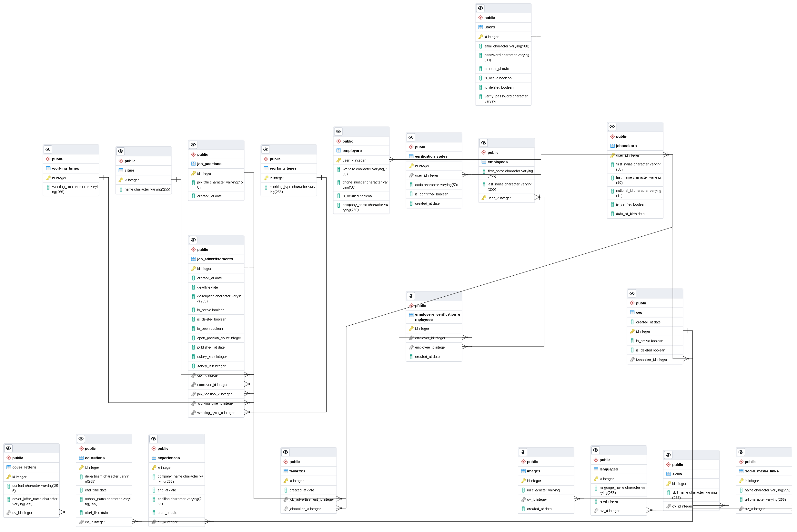Click the foreign key icon on employers user_id
This screenshot has height=532, width=797.
339,160
